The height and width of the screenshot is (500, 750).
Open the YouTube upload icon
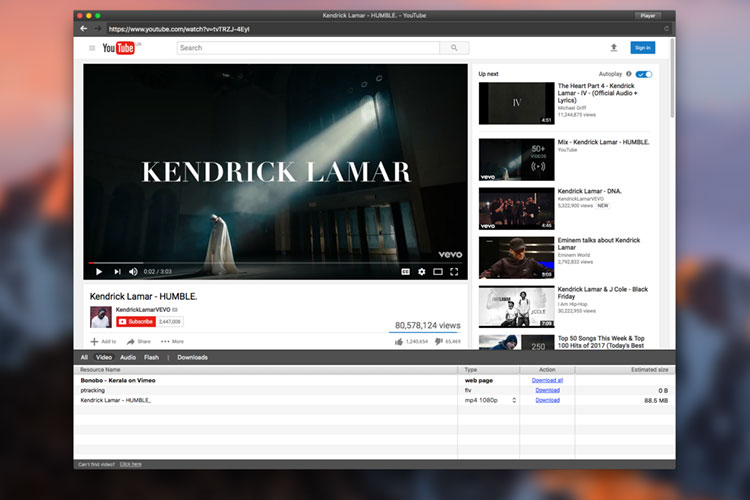pyautogui.click(x=614, y=47)
